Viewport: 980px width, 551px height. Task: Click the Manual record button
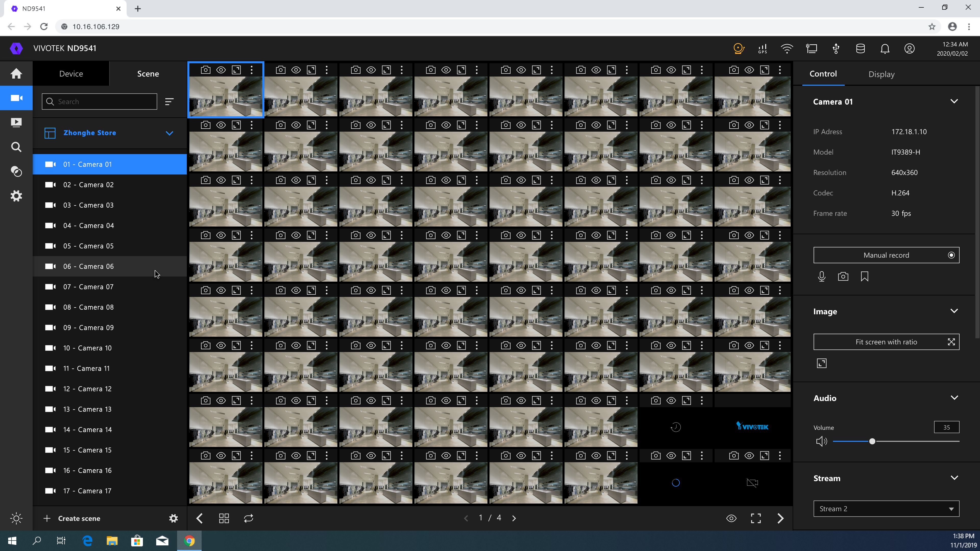coord(886,255)
